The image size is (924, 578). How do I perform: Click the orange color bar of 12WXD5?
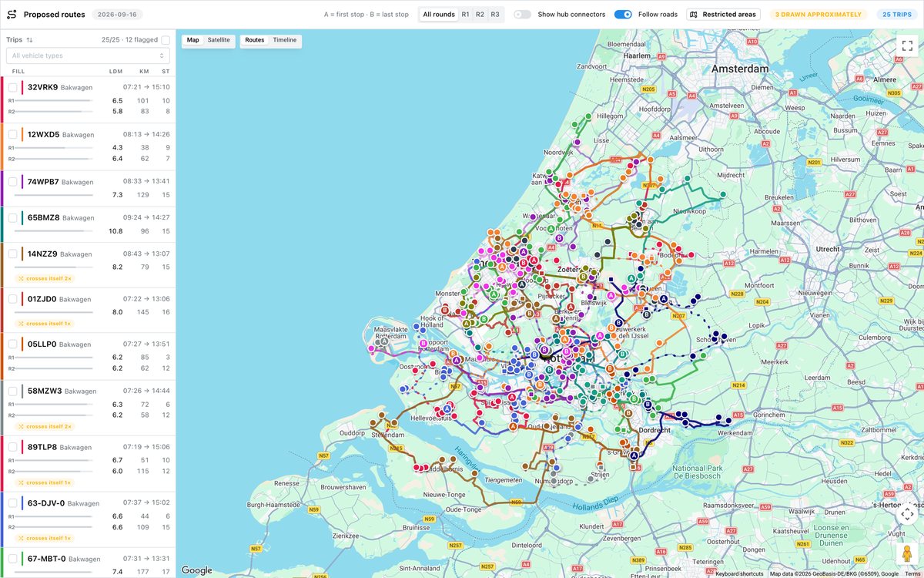[x=22, y=134]
